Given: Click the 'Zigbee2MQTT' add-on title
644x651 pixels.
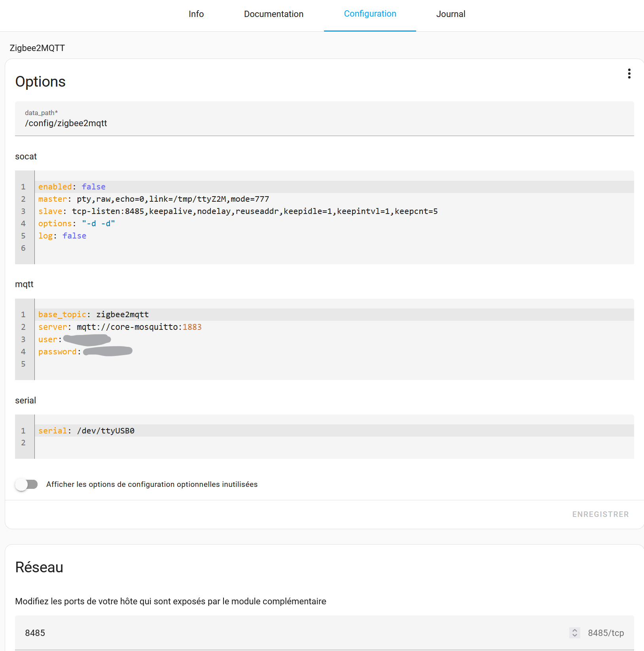Looking at the screenshot, I should click(x=37, y=48).
